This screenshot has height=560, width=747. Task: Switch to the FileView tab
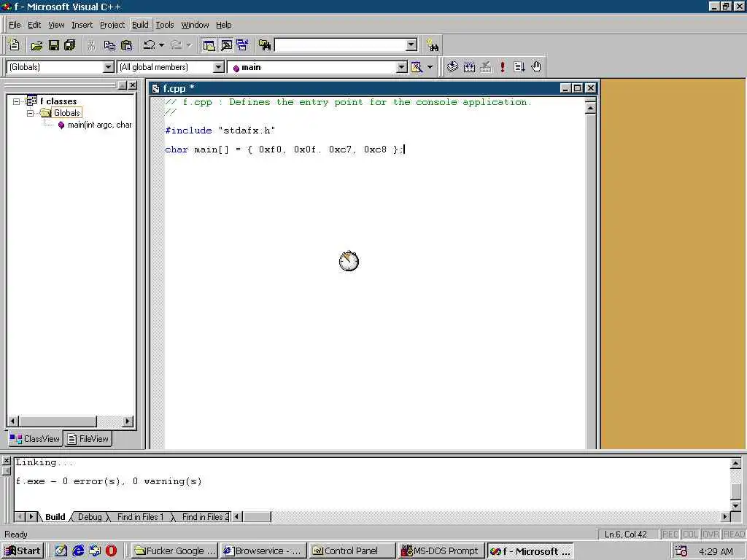[88, 438]
